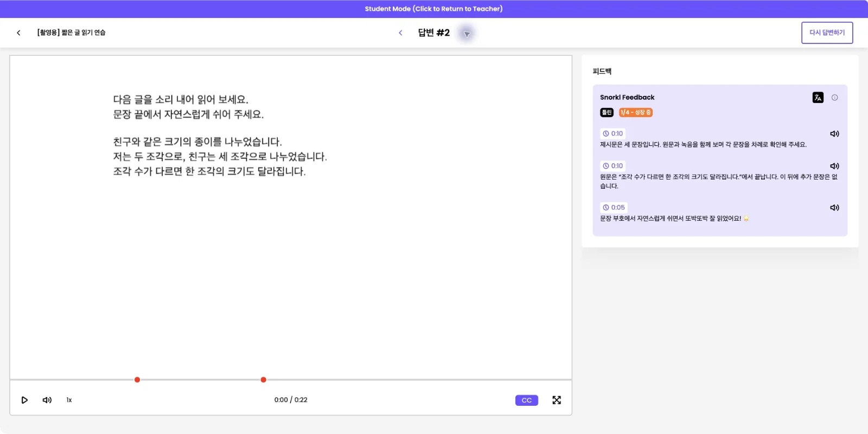The width and height of the screenshot is (868, 434).
Task: Click the translate icon in Snorkl Feedback
Action: (x=818, y=98)
